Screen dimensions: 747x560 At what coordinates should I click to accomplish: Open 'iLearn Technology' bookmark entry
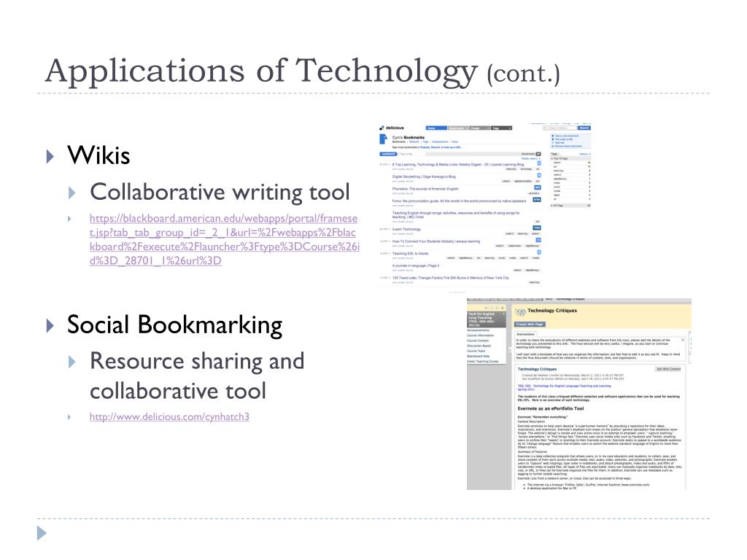point(406,229)
